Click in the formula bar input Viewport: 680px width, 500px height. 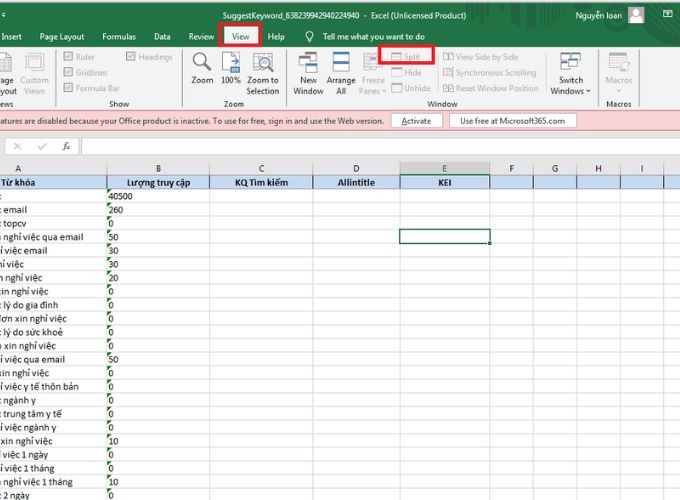(380, 147)
